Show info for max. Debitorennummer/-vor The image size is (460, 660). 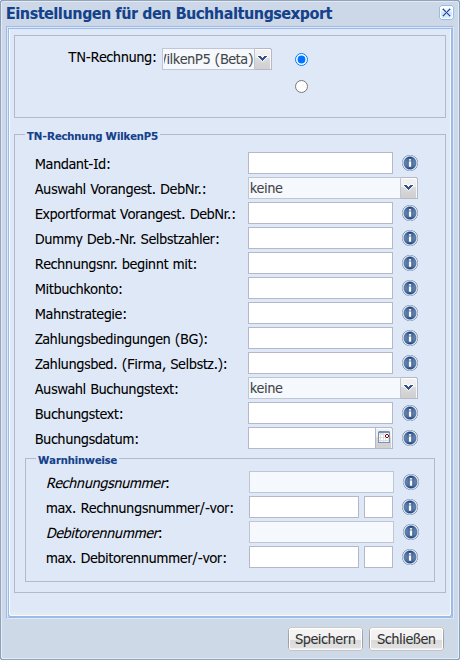pos(411,557)
